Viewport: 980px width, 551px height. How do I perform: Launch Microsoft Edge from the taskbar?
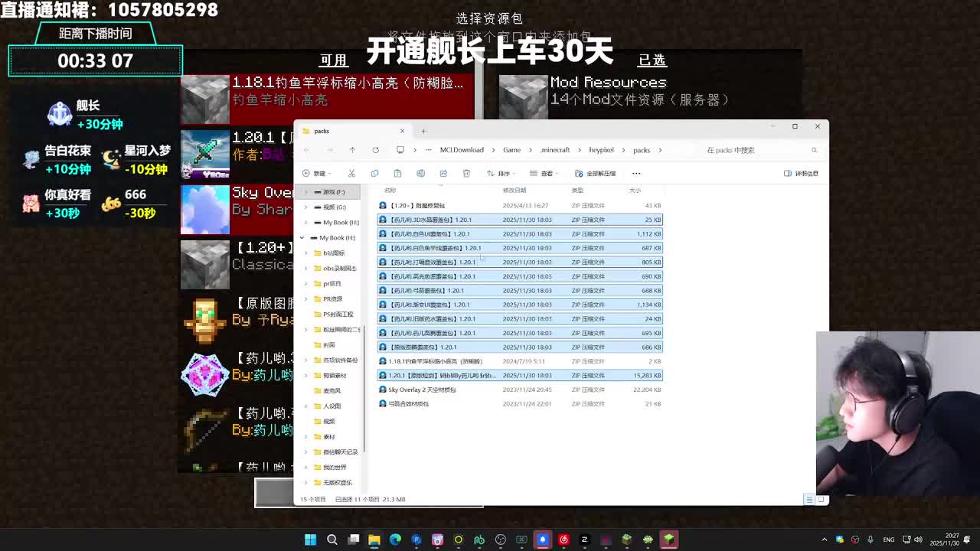(395, 540)
